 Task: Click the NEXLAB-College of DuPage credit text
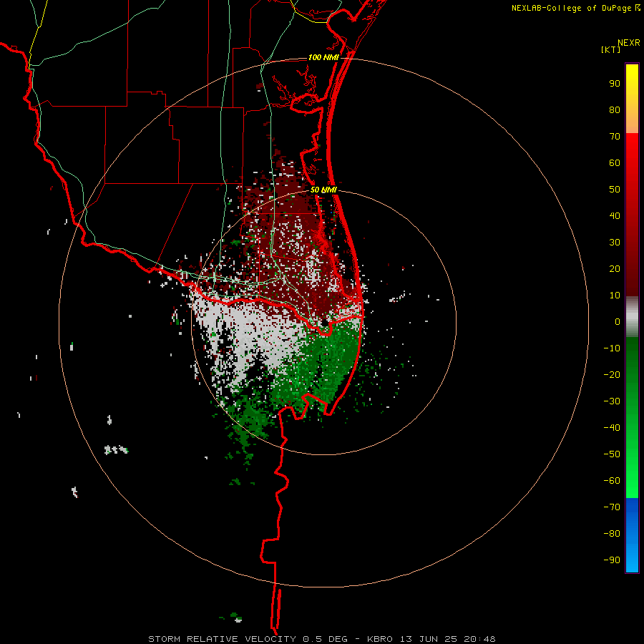pos(571,8)
